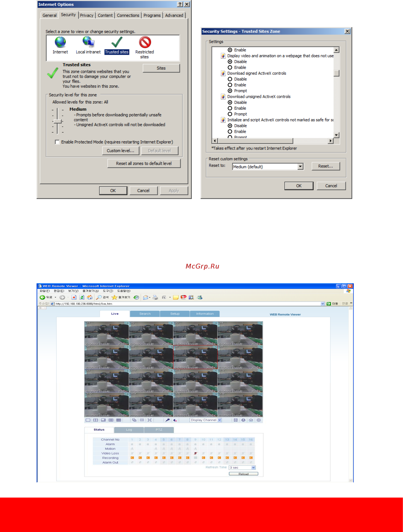Click the IE Favorites star icon
Viewport: 403px width, 532px height.
[114, 297]
